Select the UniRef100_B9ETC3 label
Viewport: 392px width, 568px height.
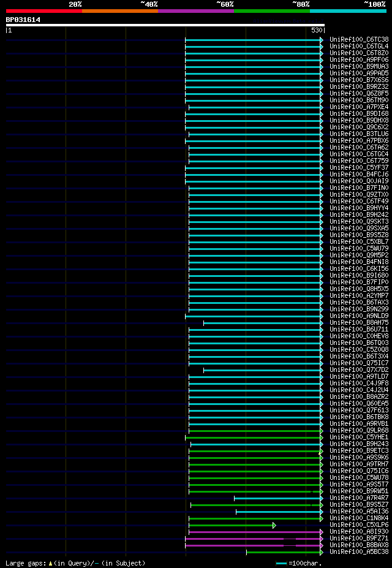pyautogui.click(x=359, y=451)
